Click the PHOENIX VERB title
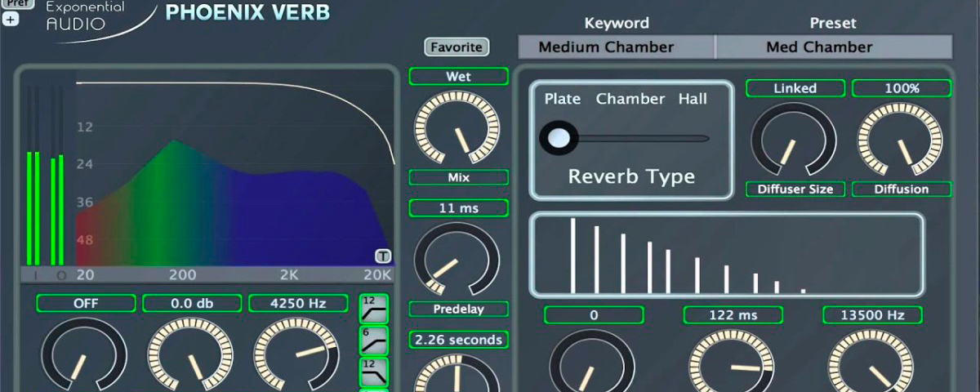Viewport: 980px width, 392px height. (x=247, y=12)
